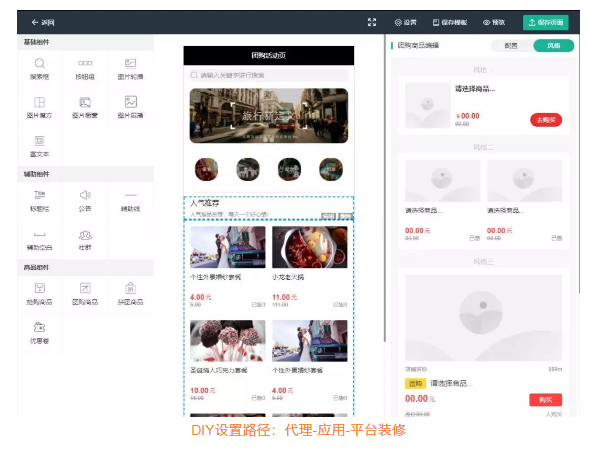Add the 富文本 rich text component
The height and width of the screenshot is (465, 600).
pyautogui.click(x=39, y=146)
